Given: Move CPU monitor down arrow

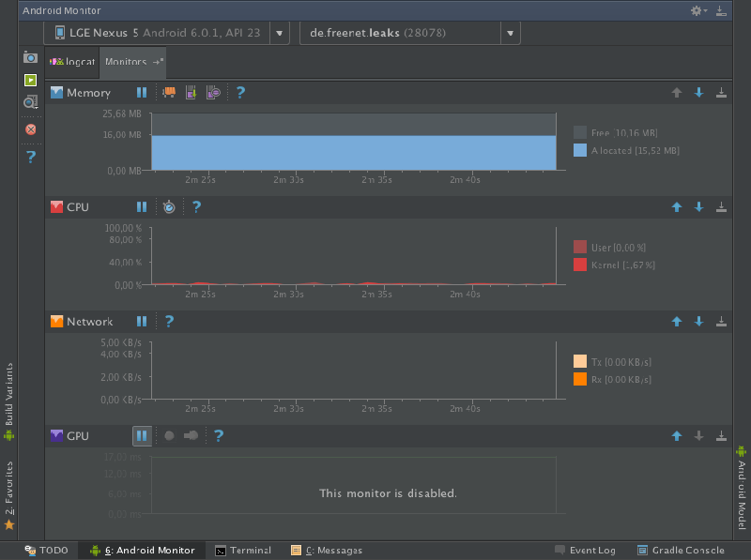Looking at the screenshot, I should tap(698, 206).
